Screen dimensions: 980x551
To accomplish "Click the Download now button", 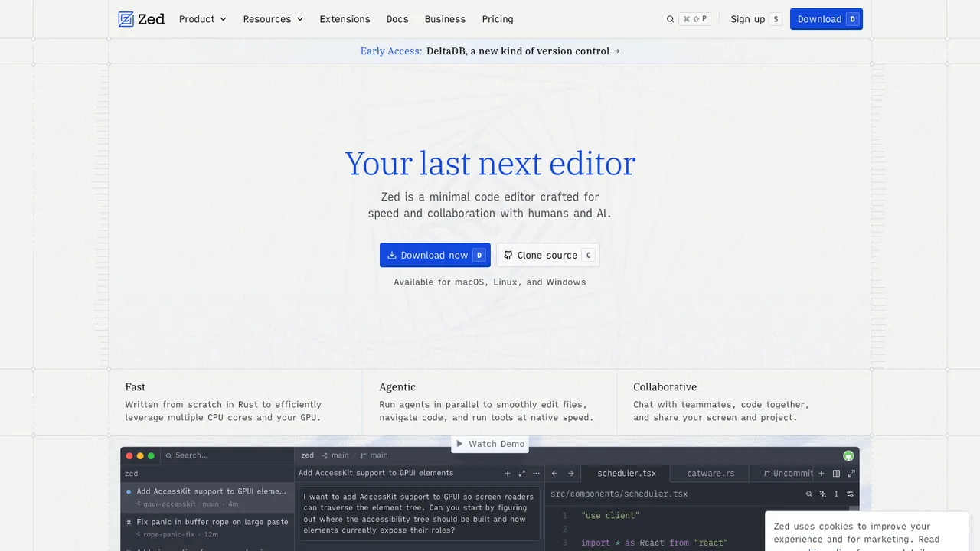I will click(435, 256).
